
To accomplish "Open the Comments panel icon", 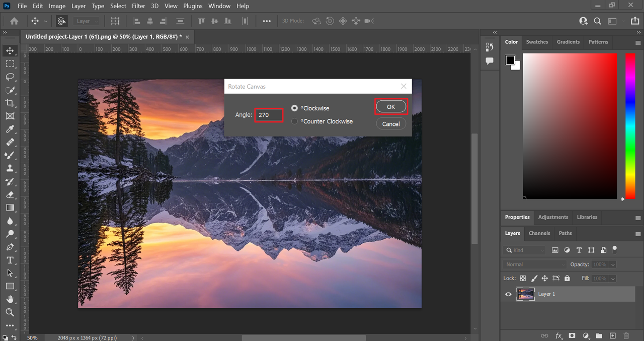I will coord(490,60).
